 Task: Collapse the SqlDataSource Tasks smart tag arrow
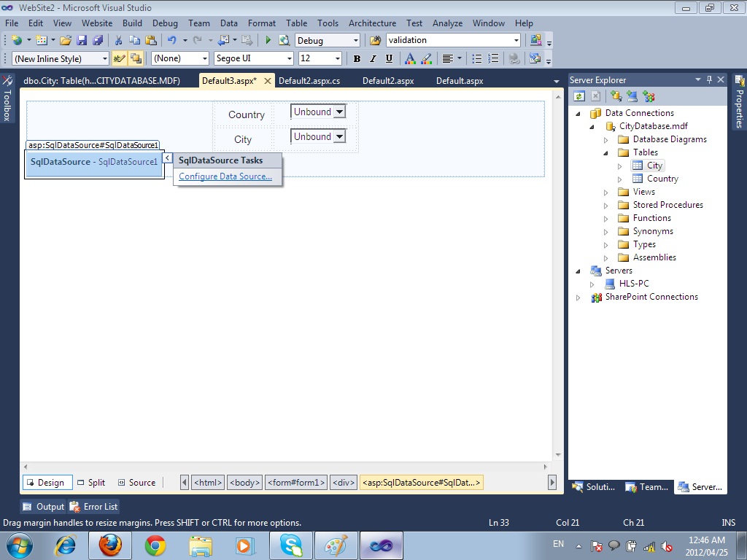[x=167, y=157]
